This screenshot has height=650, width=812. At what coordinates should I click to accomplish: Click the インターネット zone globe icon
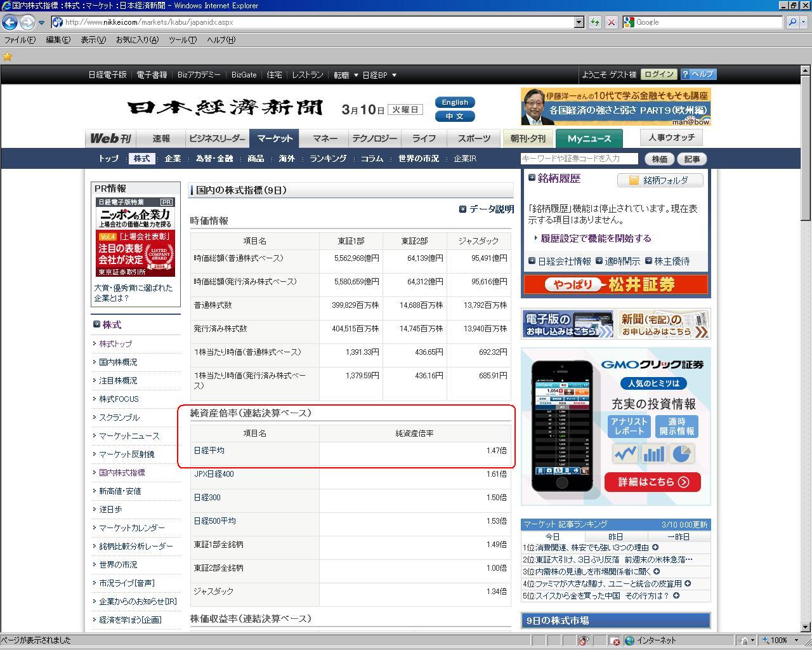[x=629, y=640]
